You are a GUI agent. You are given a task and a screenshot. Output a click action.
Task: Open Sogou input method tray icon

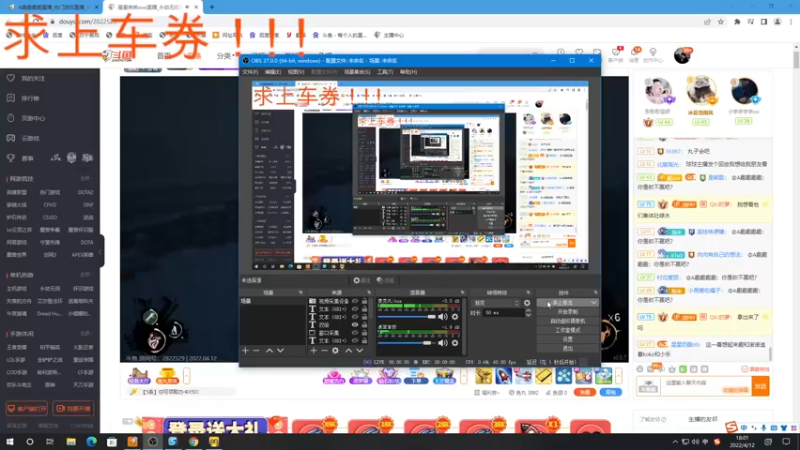[x=717, y=441]
